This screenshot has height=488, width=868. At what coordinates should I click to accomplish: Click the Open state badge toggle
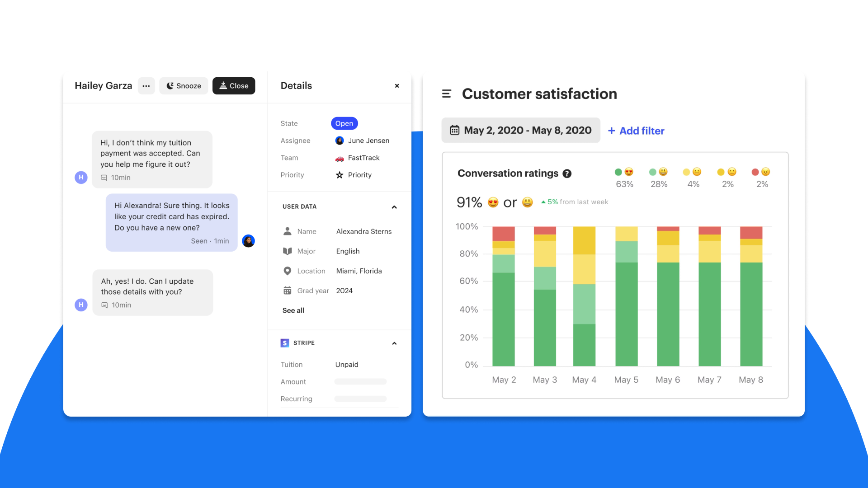click(344, 123)
